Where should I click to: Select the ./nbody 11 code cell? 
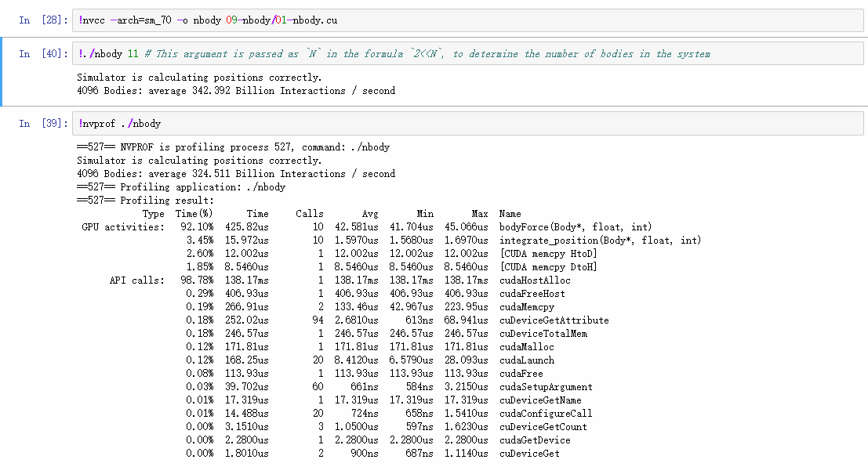click(468, 53)
